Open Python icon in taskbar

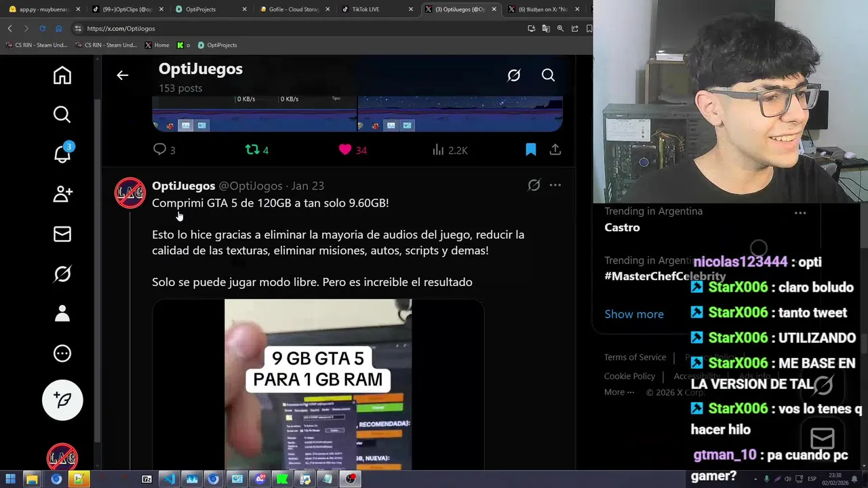click(x=305, y=479)
